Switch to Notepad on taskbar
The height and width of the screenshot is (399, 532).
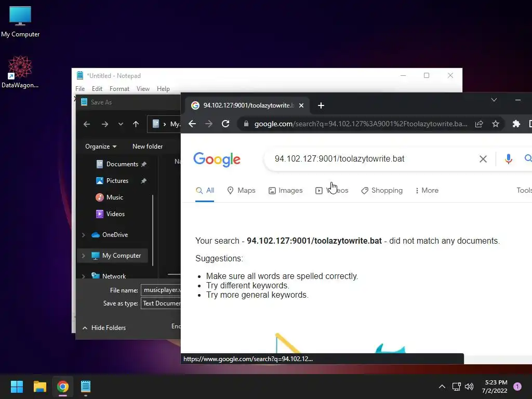[x=86, y=387]
